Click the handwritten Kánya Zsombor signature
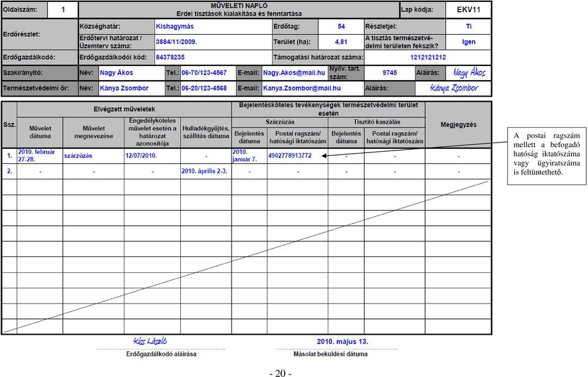Viewport: 588px width, 377px height. pos(454,88)
